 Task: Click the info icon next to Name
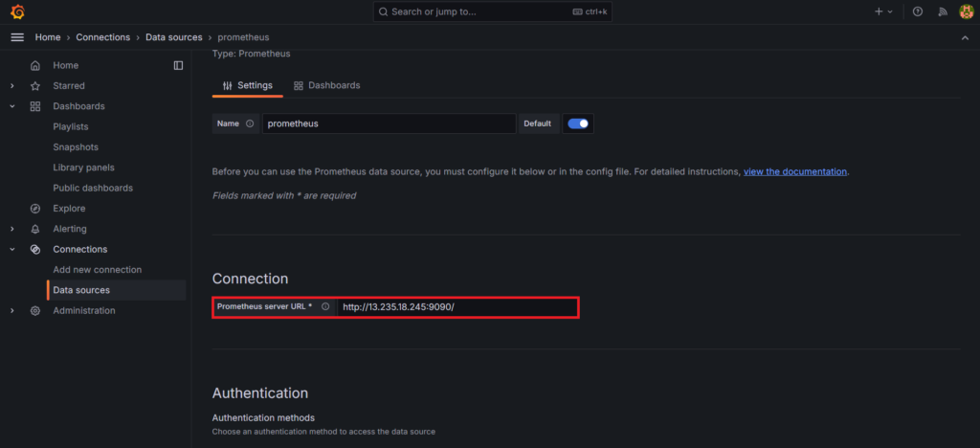[250, 123]
